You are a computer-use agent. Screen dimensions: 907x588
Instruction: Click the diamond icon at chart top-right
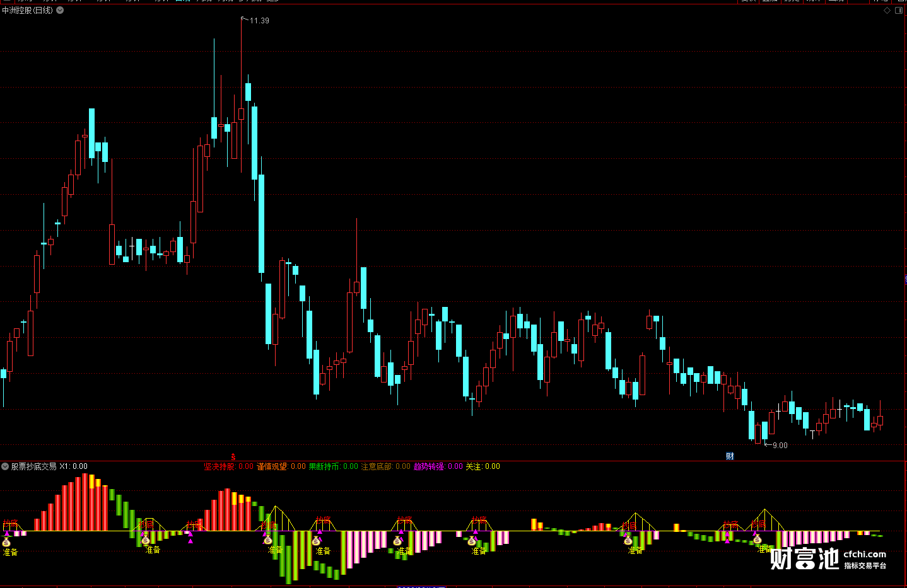[x=887, y=10]
